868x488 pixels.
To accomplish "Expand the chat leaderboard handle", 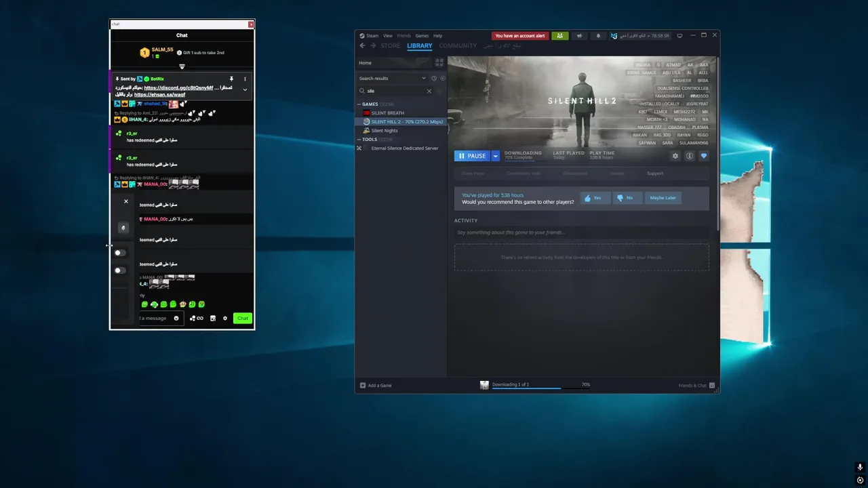I will coord(182,66).
